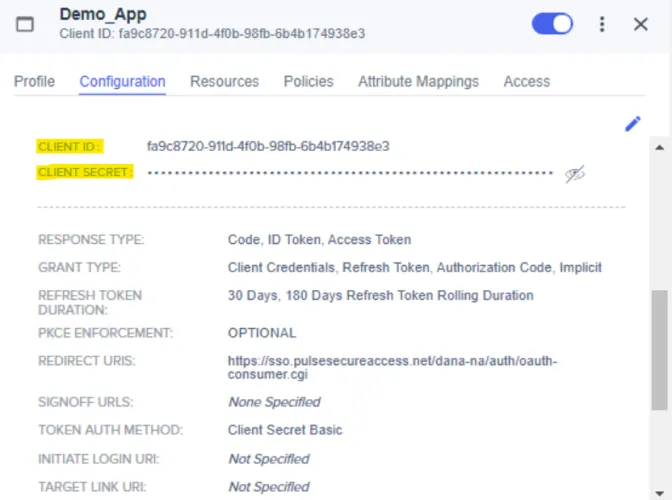Reveal the client secret with eye icon

(574, 174)
